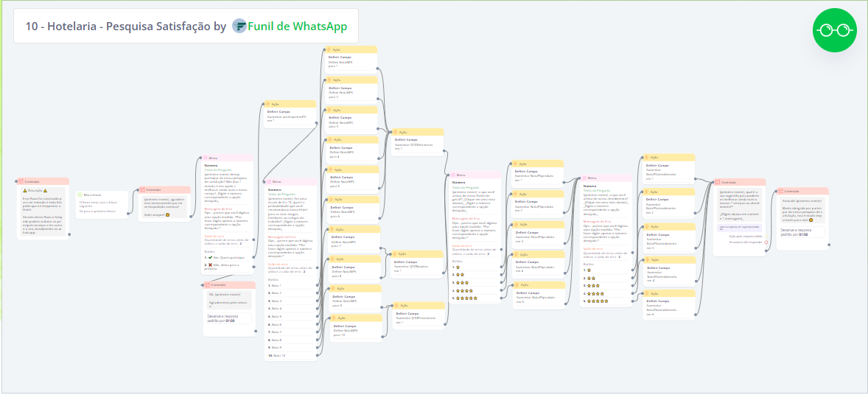Viewport: 868px width, 395px height.
Task: Open the Aumentar QTDPromotores action node
Action: click(414, 316)
